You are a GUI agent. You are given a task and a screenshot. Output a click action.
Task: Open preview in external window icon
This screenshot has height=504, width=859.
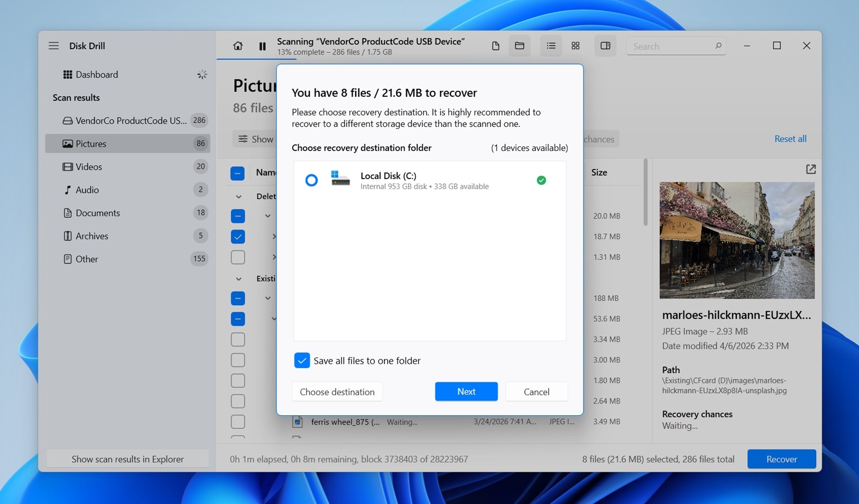pyautogui.click(x=811, y=169)
